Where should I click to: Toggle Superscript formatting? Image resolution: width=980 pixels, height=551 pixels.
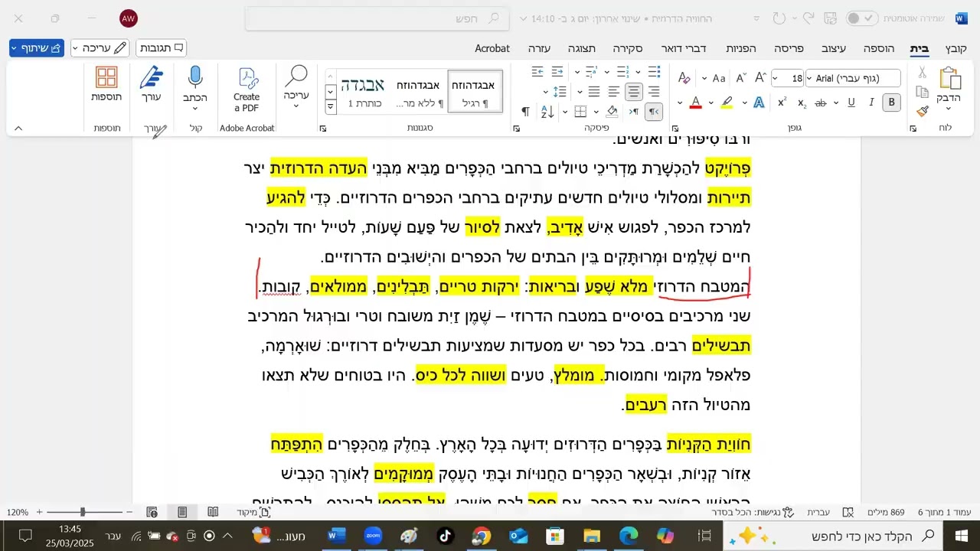pos(782,103)
